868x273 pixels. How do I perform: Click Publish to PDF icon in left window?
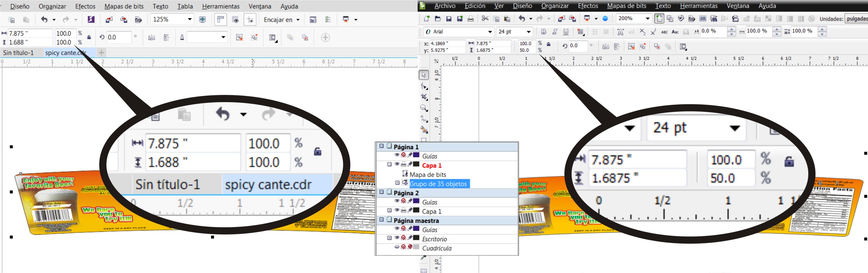coord(138,19)
